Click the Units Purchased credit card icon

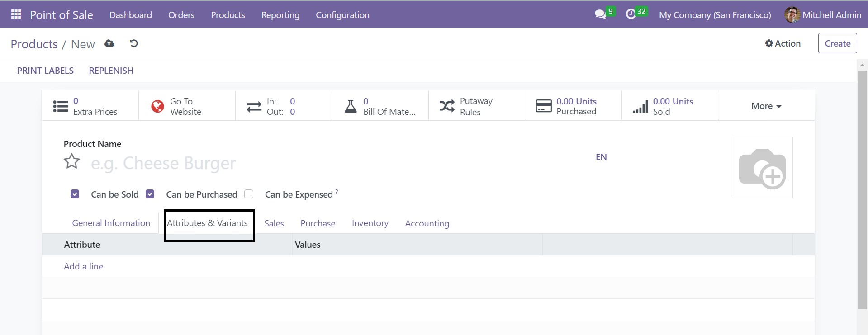(x=544, y=106)
